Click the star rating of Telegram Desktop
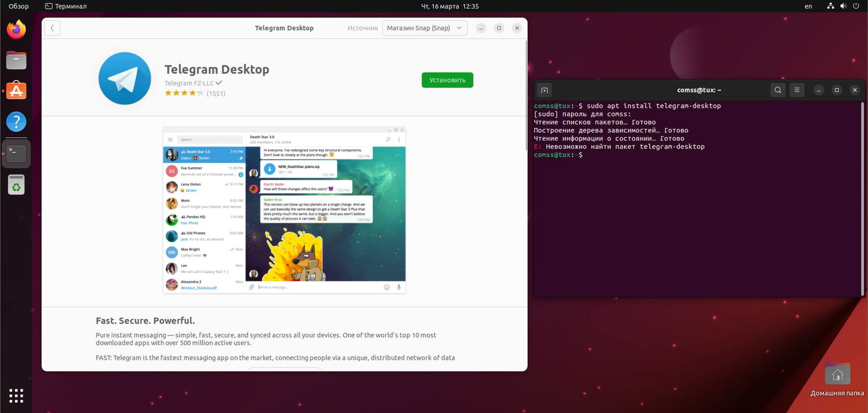Screen dimensions: 868x413 point(184,93)
